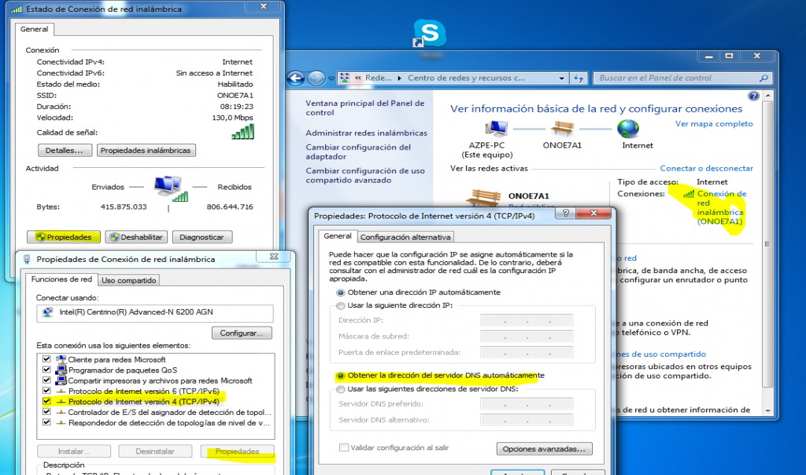The width and height of the screenshot is (806, 475).
Task: Click the Cliente para redes Microsoft icon
Action: pyautogui.click(x=61, y=359)
